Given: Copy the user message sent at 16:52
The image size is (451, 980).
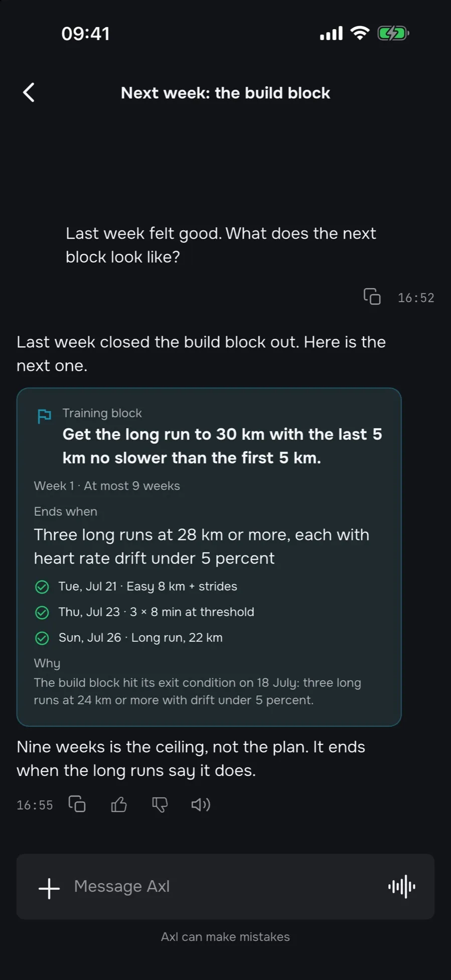Looking at the screenshot, I should tap(372, 297).
